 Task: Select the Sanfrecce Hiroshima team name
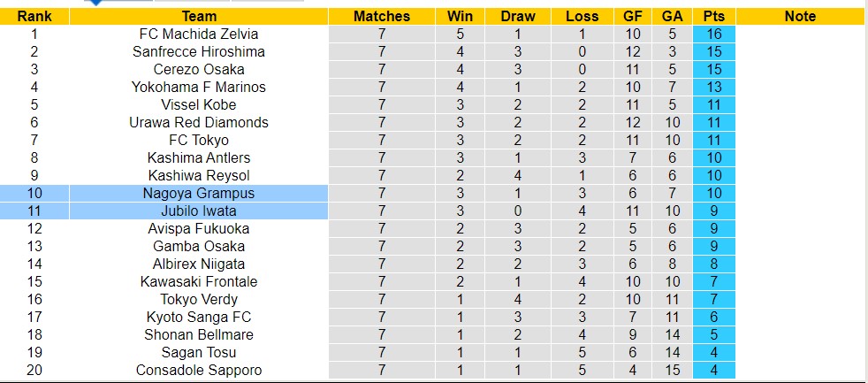[x=199, y=51]
